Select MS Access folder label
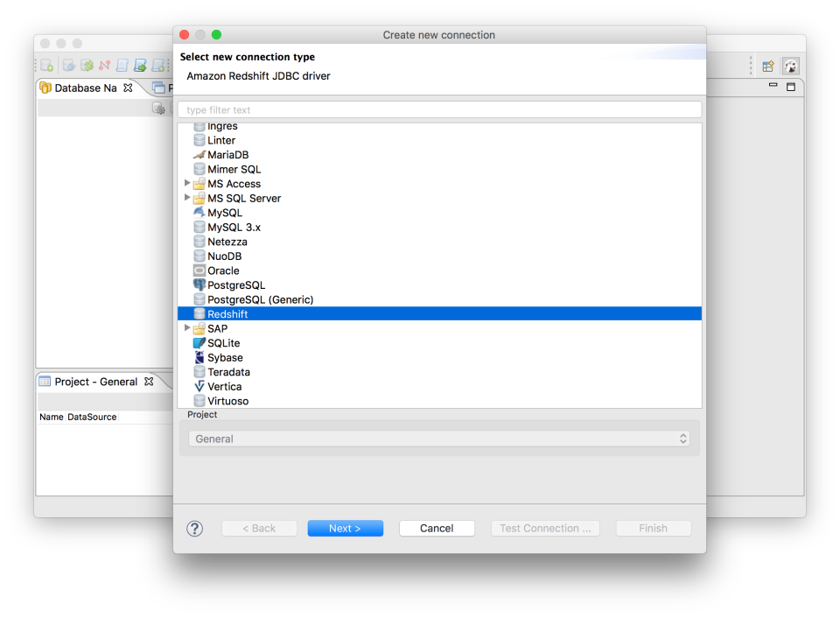The height and width of the screenshot is (618, 840). 234,183
